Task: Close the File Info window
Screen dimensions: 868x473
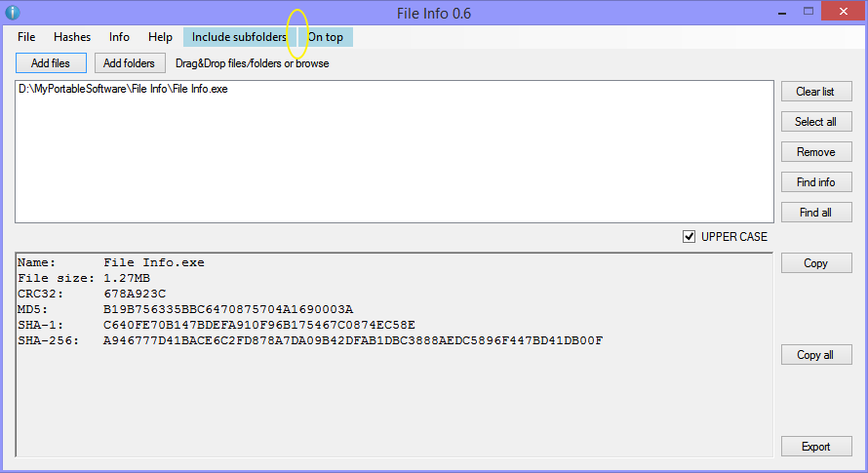Action: click(x=843, y=12)
